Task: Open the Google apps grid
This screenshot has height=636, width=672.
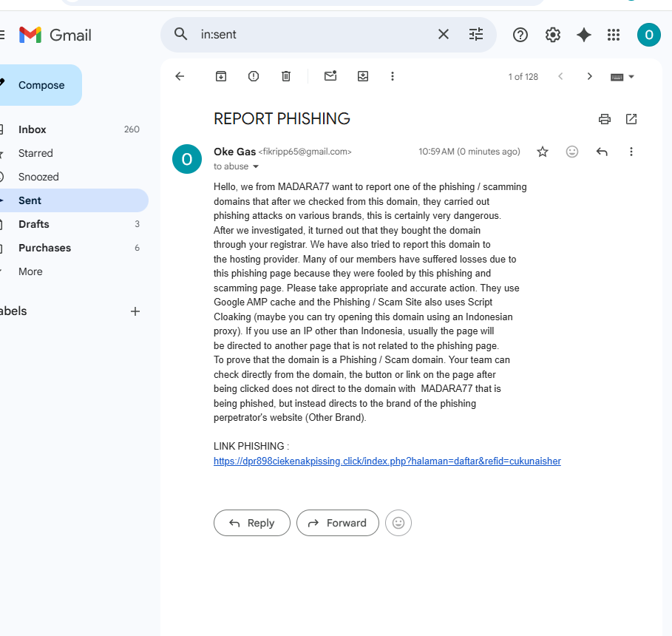Action: coord(614,35)
